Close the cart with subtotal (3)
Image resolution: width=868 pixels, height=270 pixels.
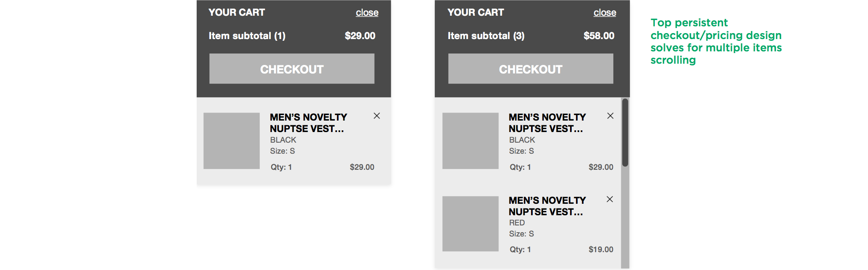[605, 13]
